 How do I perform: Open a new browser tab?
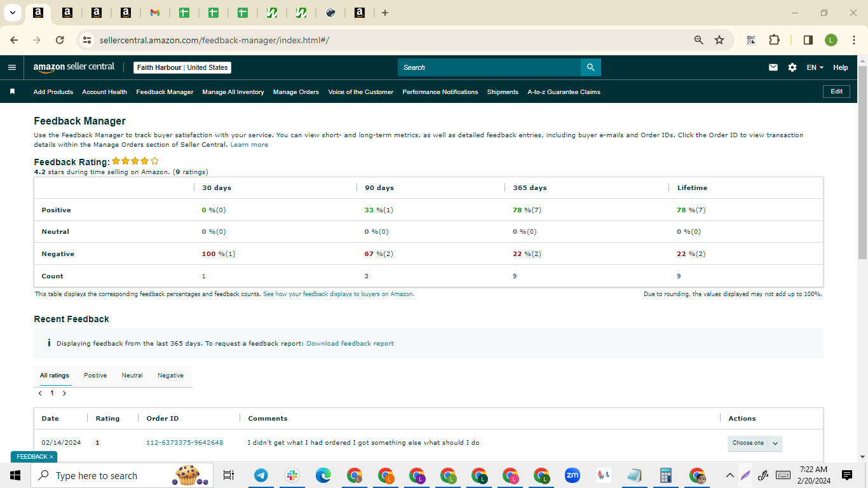coord(385,13)
